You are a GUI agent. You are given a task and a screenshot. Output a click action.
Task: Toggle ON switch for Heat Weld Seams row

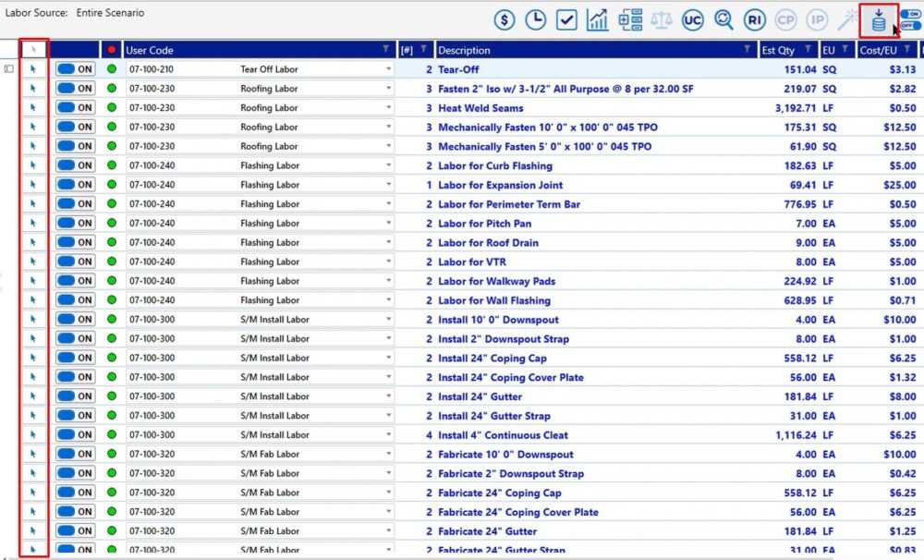pos(75,108)
